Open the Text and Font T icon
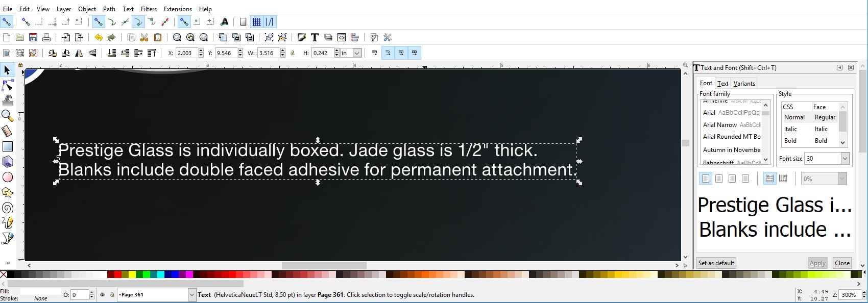This screenshot has width=868, height=303. (x=315, y=37)
